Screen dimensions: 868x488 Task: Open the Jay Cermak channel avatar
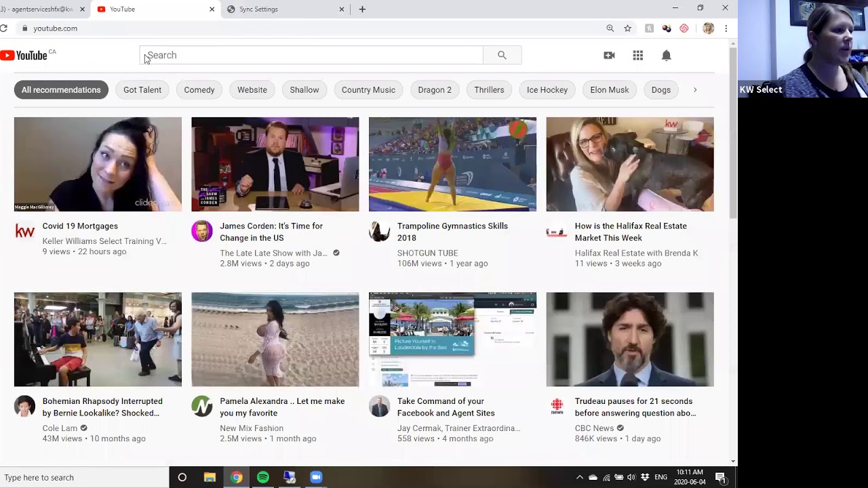click(380, 407)
